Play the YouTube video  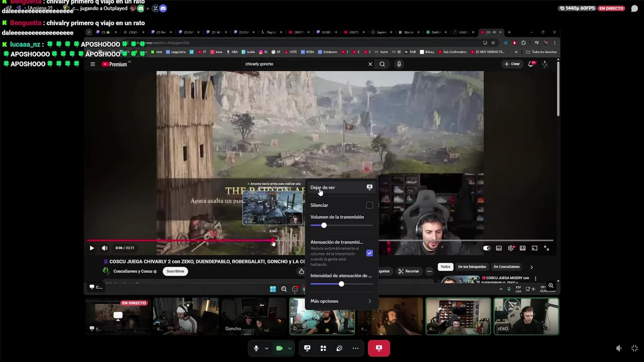tap(92, 248)
